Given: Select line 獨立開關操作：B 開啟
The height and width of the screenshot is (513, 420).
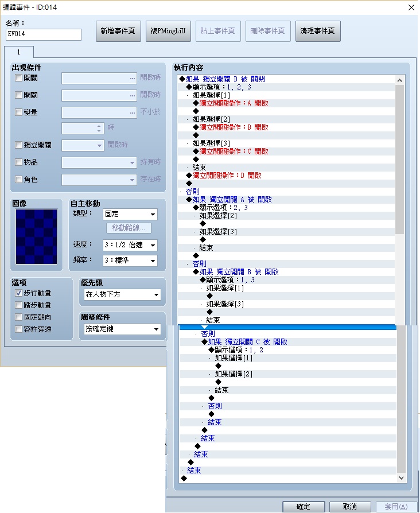Looking at the screenshot, I should [286, 127].
